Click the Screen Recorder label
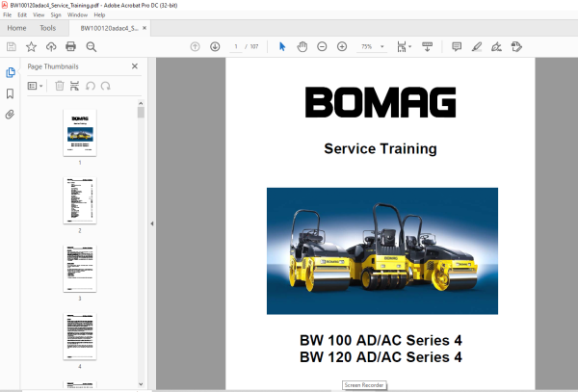Screen dimensions: 578x392 coord(364,385)
